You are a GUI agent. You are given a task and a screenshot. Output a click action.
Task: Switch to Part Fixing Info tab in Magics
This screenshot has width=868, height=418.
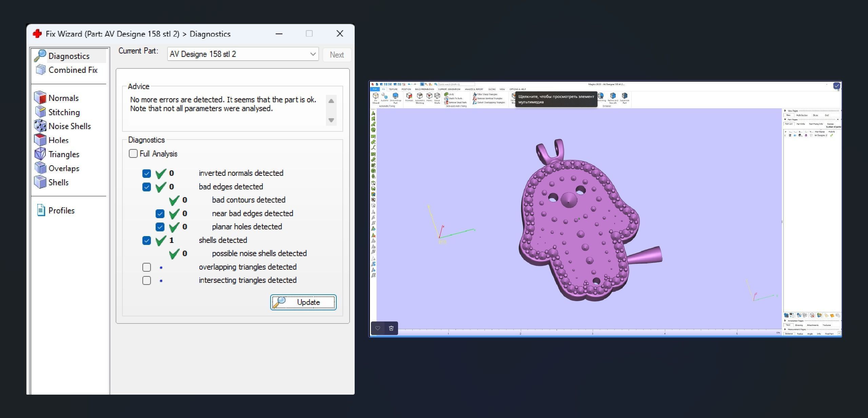(x=816, y=124)
